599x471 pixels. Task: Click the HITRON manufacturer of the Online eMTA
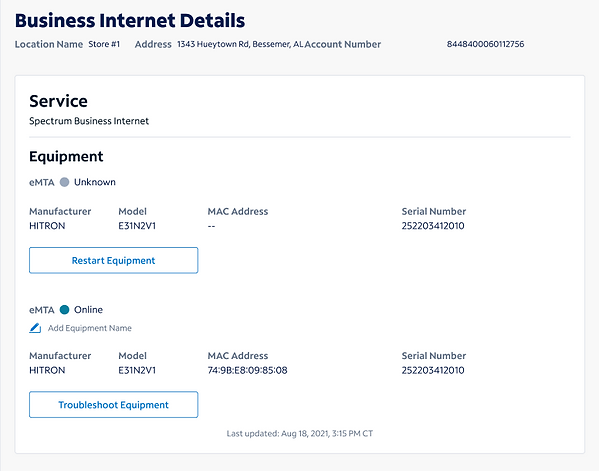(x=47, y=370)
